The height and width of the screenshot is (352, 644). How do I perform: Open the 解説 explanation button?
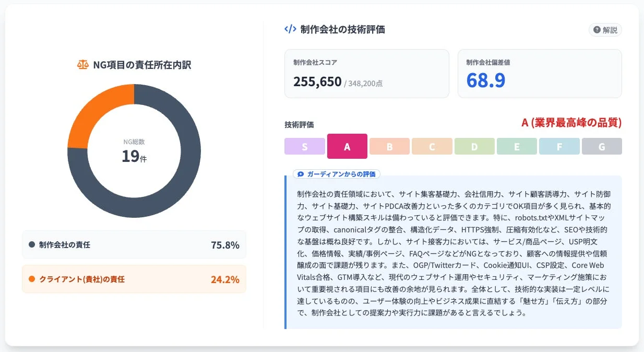[604, 30]
